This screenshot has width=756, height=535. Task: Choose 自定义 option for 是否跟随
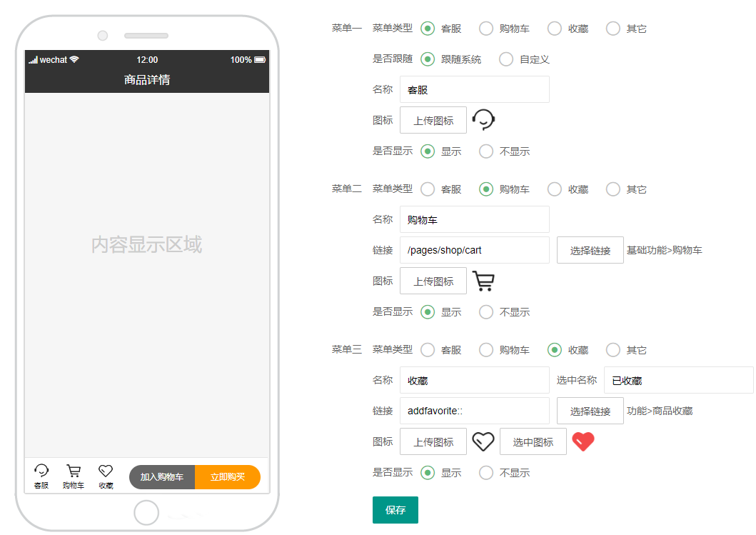(x=506, y=59)
